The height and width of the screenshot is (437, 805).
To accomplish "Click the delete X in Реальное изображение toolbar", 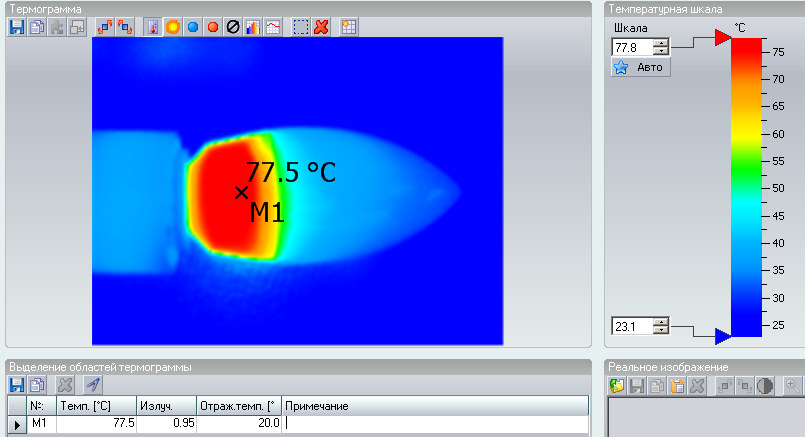I will click(697, 385).
